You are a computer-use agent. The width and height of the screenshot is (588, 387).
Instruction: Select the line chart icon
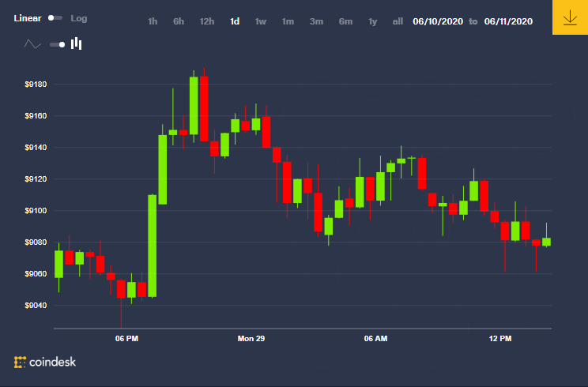(32, 44)
